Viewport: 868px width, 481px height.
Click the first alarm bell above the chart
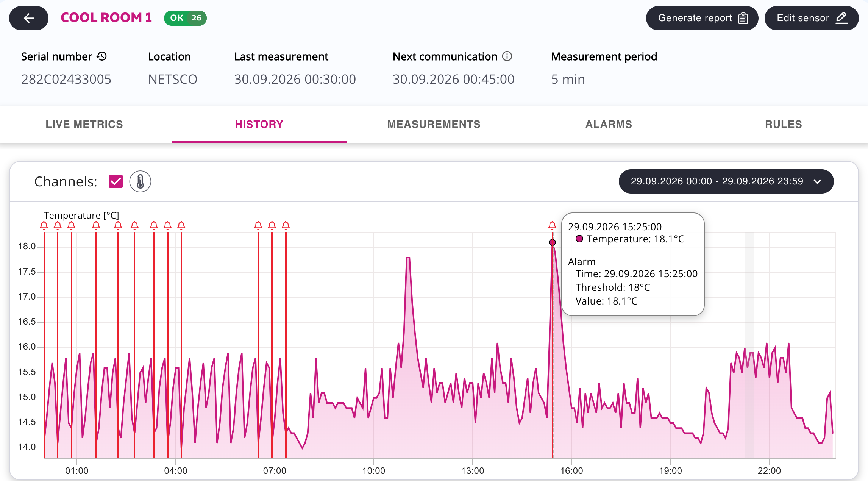pyautogui.click(x=44, y=225)
